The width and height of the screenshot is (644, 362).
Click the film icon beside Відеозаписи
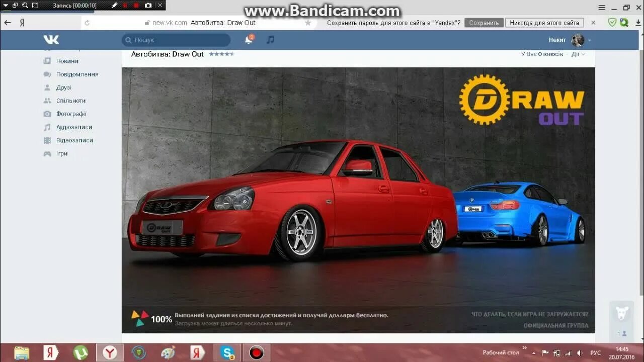[47, 140]
